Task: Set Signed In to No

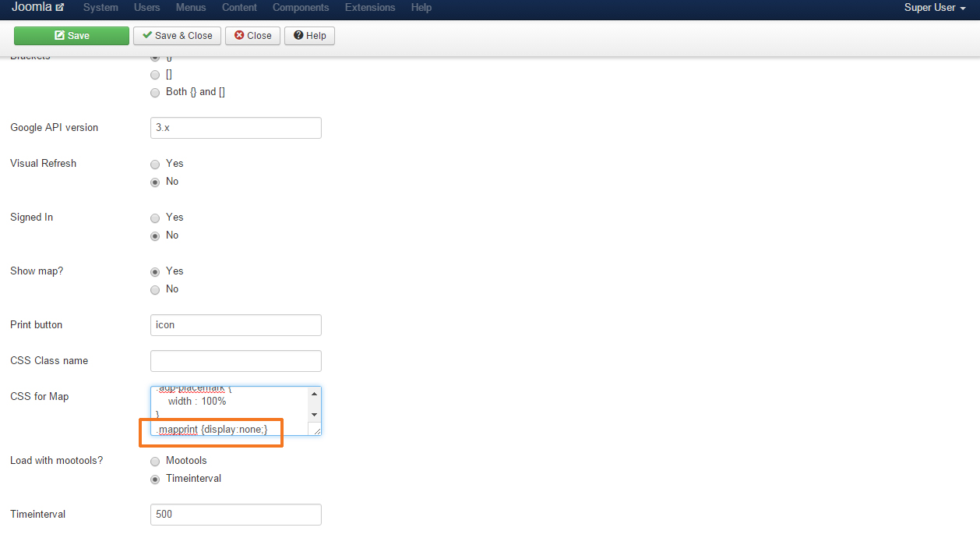Action: (155, 235)
